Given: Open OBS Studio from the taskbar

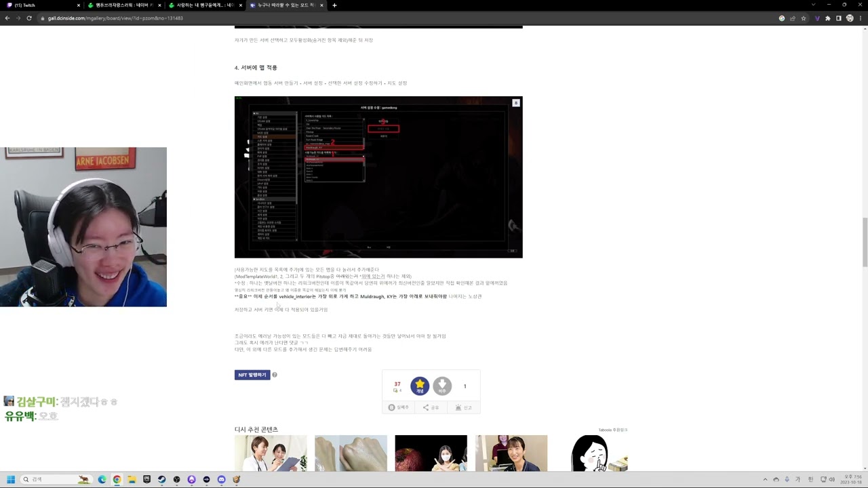Looking at the screenshot, I should click(176, 479).
